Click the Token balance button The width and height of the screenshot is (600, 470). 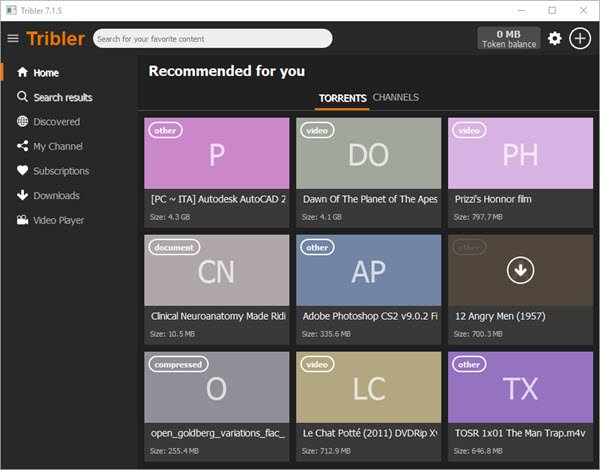click(x=509, y=38)
